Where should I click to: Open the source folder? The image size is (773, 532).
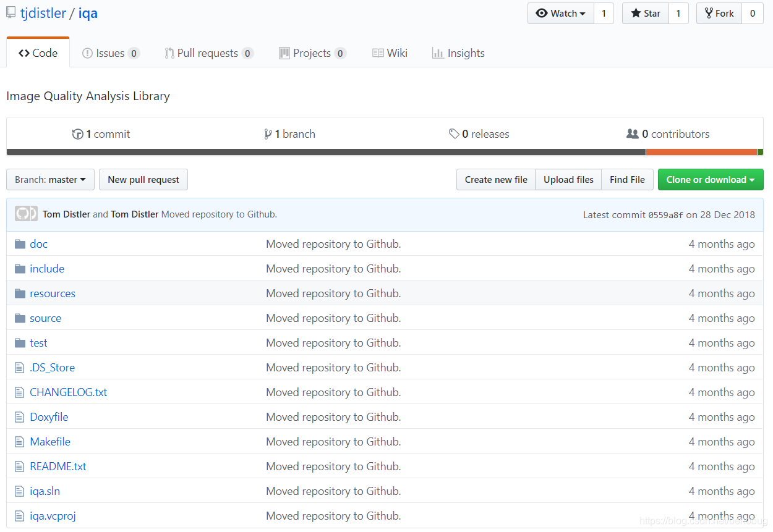point(46,318)
